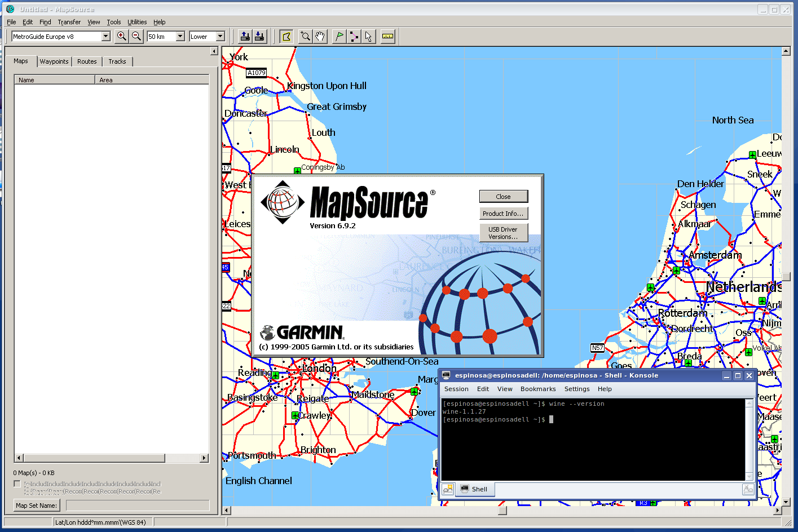
Task: Click the Send To Device toolbar icon
Action: (245, 37)
